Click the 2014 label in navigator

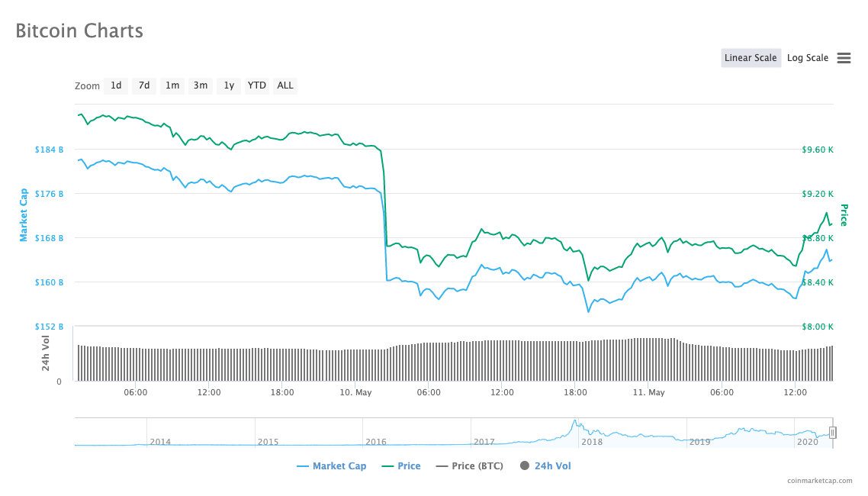point(160,442)
